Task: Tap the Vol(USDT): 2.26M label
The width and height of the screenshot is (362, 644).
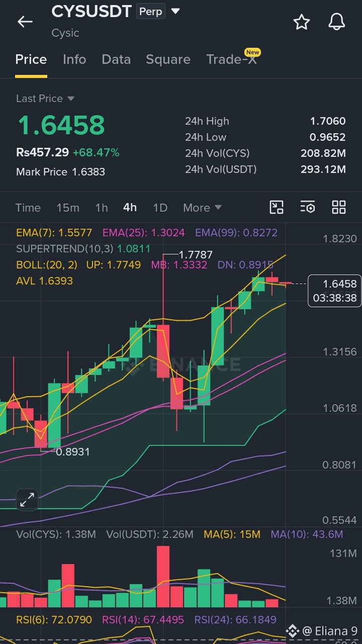Action: (150, 534)
